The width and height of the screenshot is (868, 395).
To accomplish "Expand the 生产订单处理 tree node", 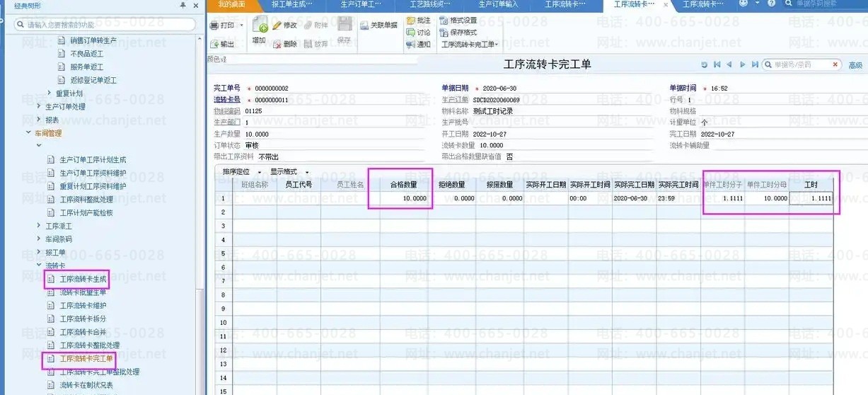I will (39, 107).
